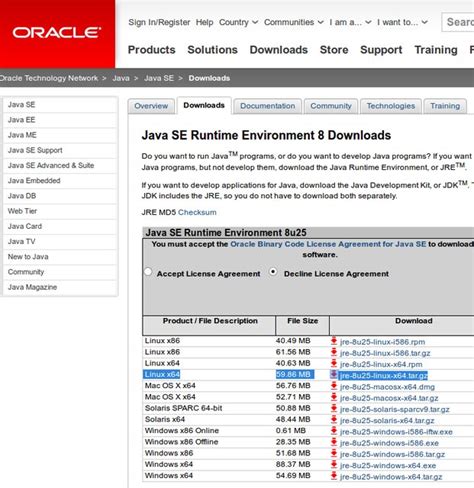Click the 59.88 MB file size cell
The height and width of the screenshot is (488, 474).
295,374
